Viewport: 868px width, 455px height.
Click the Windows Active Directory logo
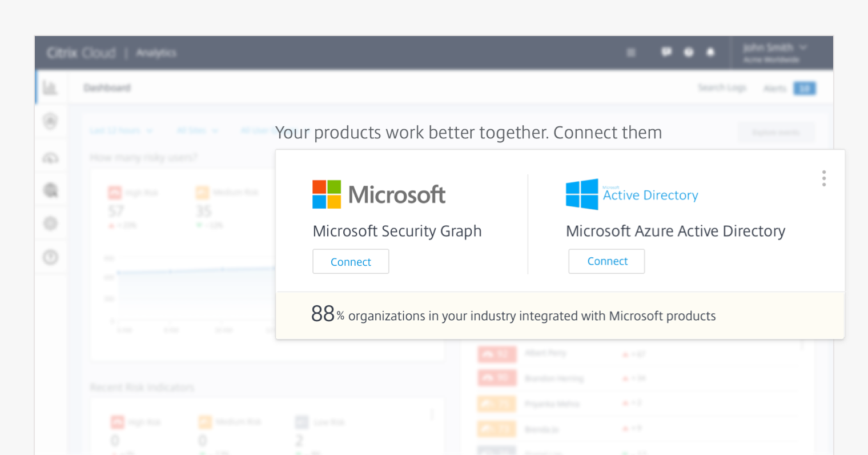click(632, 194)
